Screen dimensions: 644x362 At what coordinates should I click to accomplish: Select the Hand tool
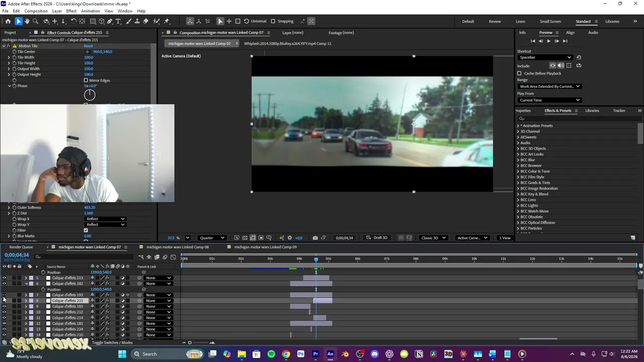(27, 21)
